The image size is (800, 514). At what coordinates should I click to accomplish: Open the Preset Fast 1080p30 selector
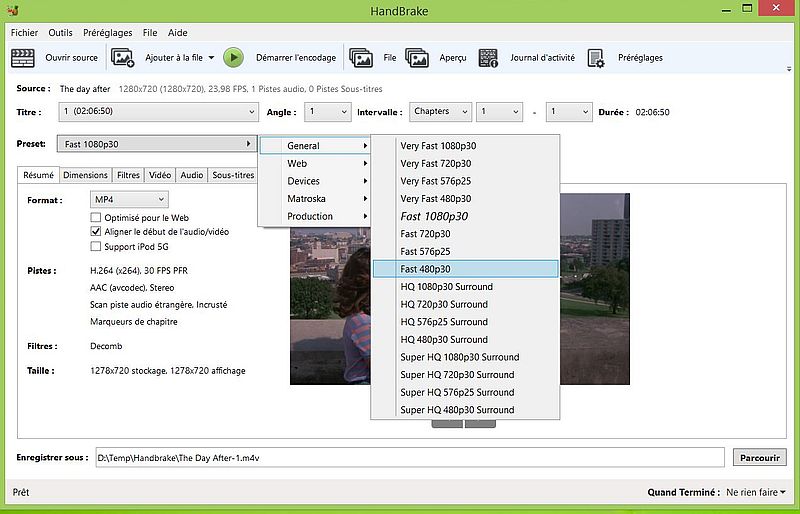[x=157, y=144]
